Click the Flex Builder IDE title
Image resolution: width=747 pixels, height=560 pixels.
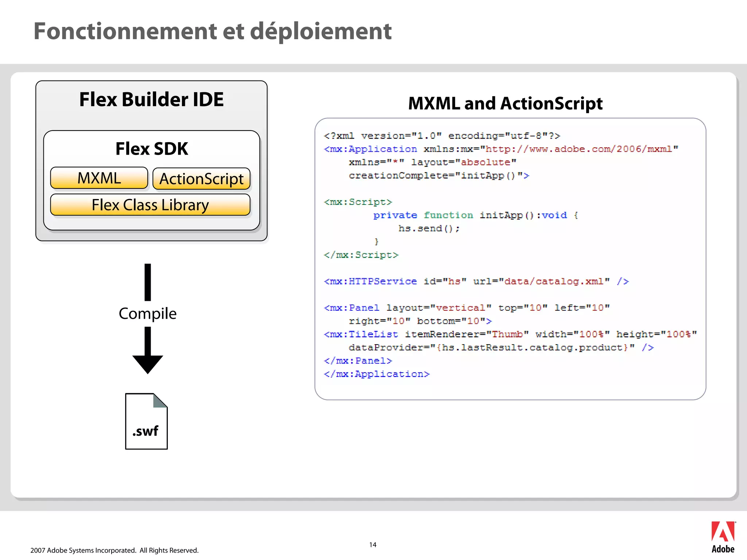pyautogui.click(x=151, y=100)
